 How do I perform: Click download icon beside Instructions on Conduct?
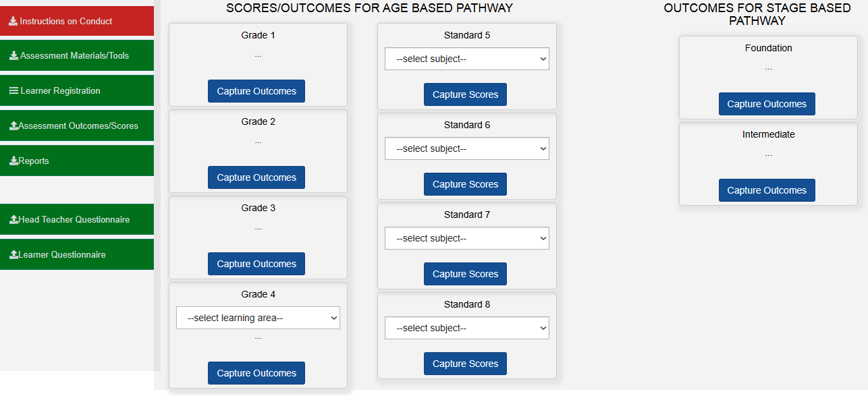click(13, 21)
